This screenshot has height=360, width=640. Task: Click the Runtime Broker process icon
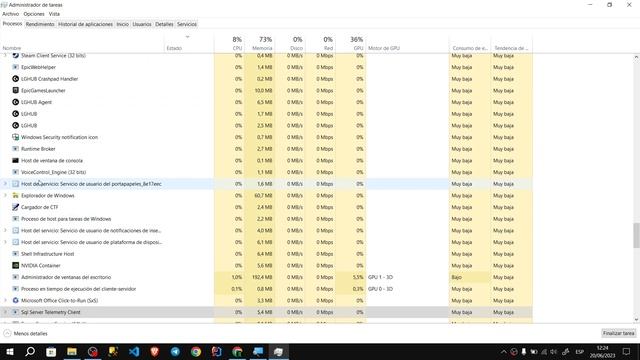[16, 149]
